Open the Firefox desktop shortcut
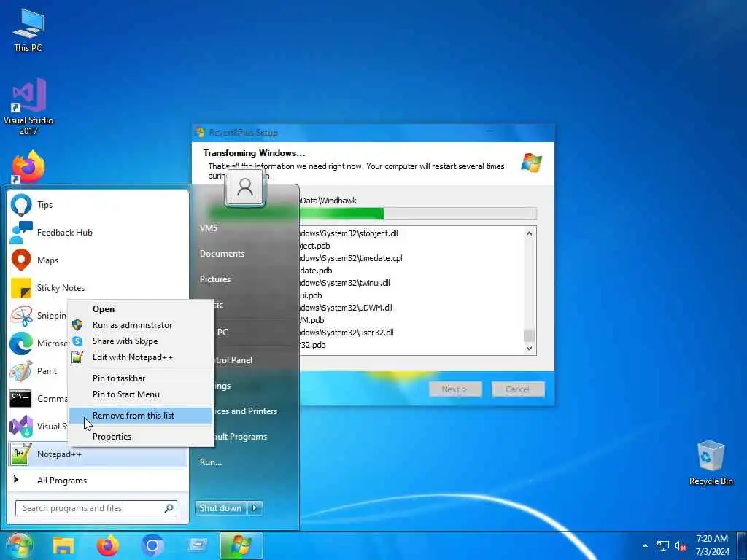 [x=28, y=167]
